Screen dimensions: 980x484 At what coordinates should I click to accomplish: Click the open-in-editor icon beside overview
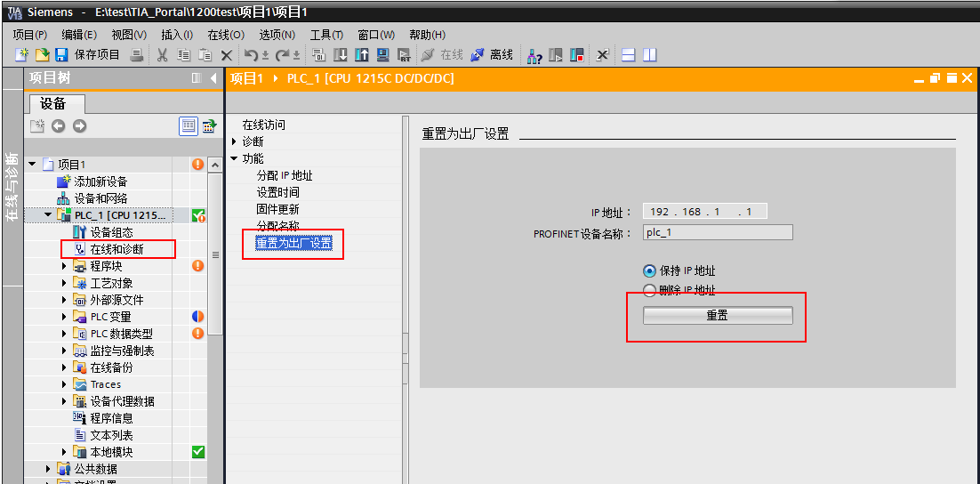tap(209, 125)
